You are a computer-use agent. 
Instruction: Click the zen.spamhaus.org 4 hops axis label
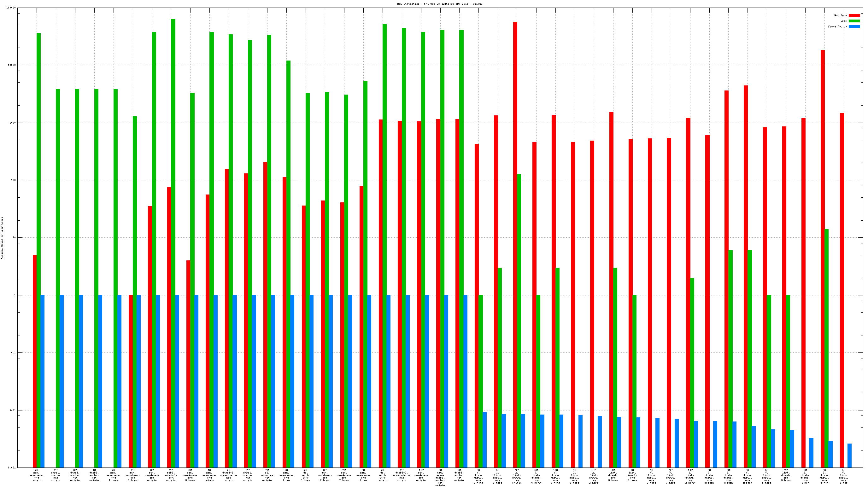click(113, 475)
